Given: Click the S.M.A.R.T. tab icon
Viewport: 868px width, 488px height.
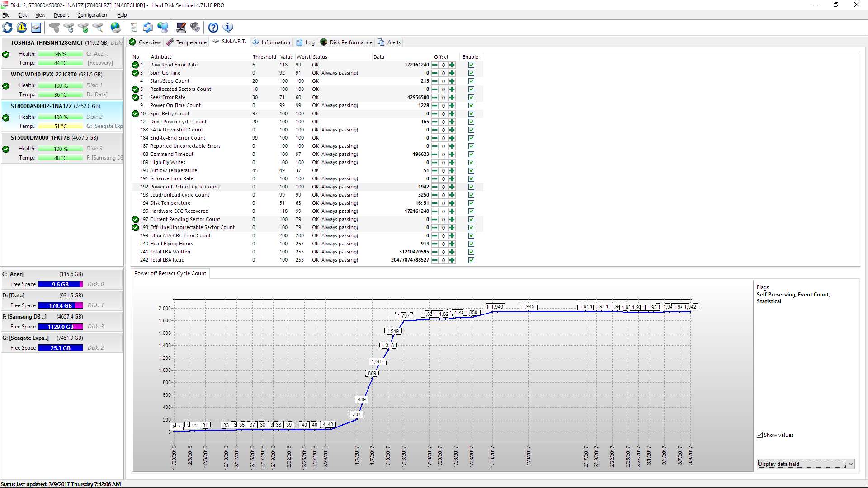Looking at the screenshot, I should 215,42.
